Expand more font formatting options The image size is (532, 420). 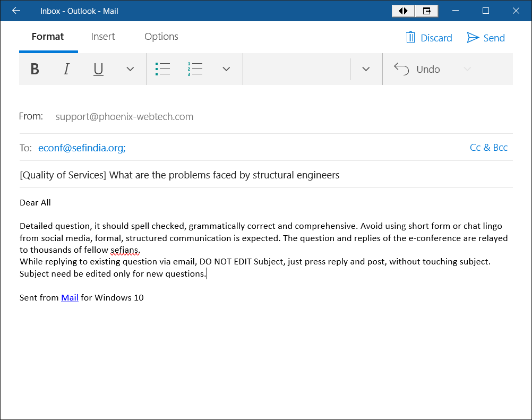click(130, 69)
